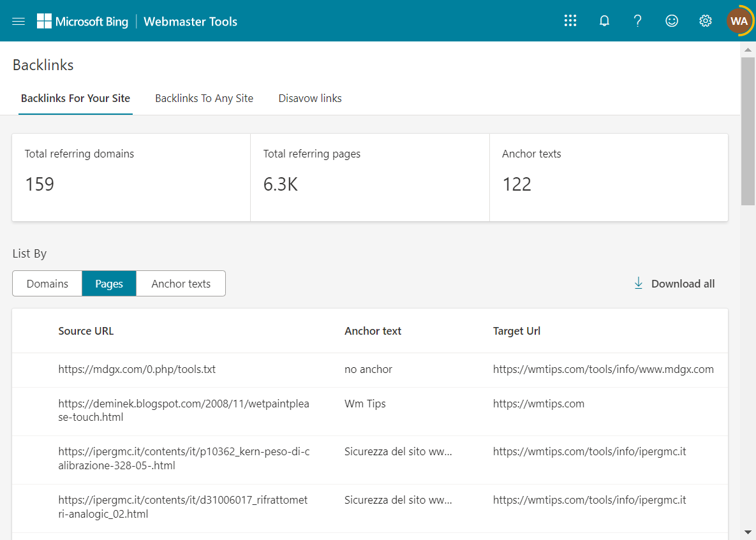Open the wmtips.com target link
This screenshot has width=756, height=540.
538,403
